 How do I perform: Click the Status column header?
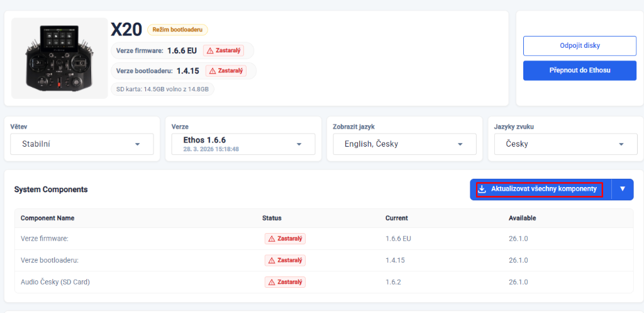[272, 218]
